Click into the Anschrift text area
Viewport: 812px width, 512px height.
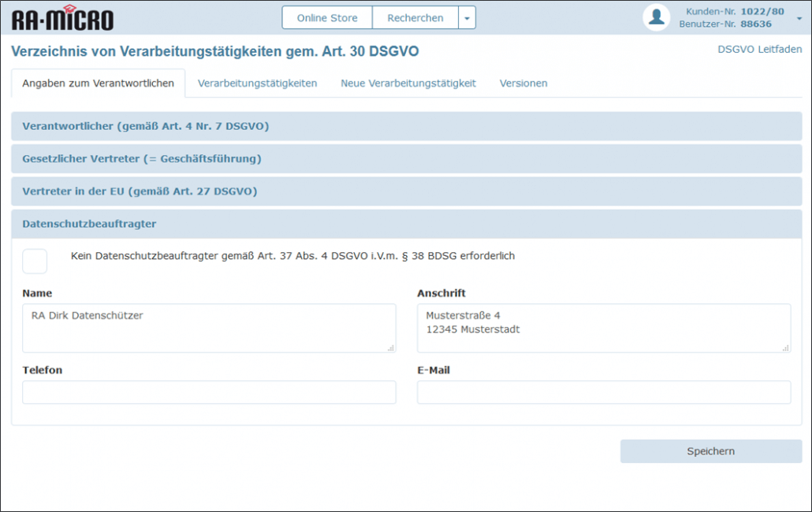click(x=603, y=328)
